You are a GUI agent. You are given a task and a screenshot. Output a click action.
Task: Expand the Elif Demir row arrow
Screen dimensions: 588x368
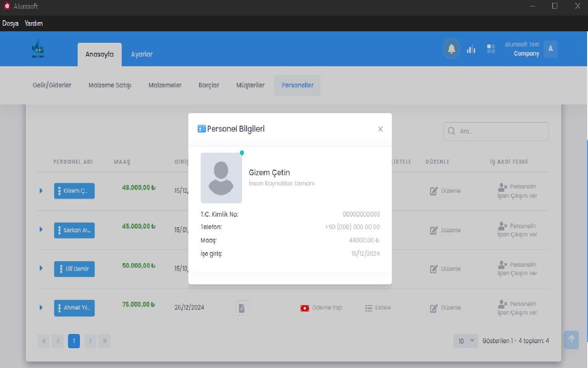coord(41,268)
